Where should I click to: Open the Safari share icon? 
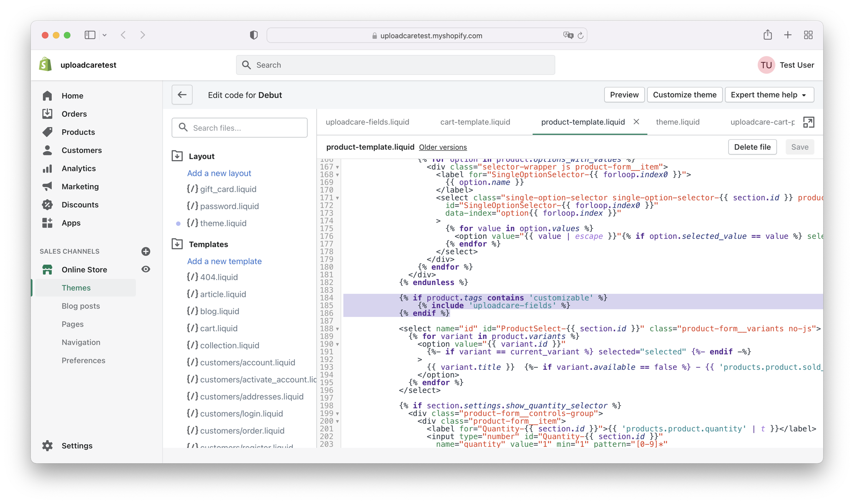(767, 35)
